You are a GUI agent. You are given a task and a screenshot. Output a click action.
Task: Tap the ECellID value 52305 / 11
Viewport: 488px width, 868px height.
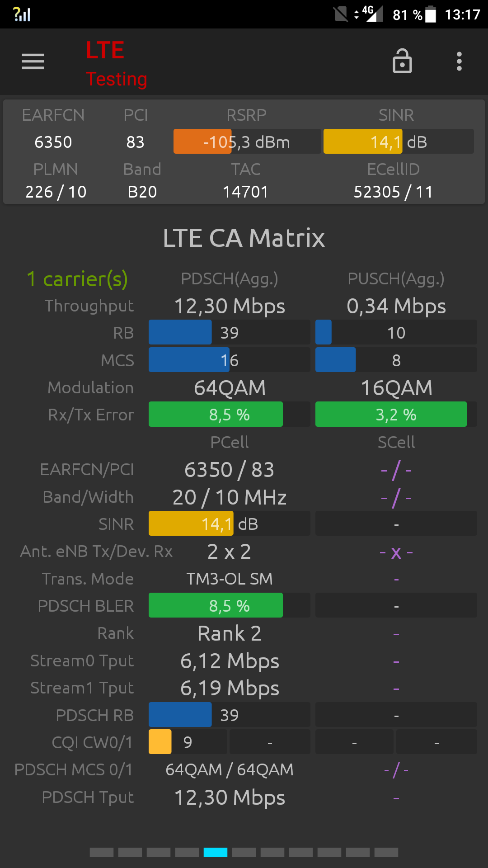393,192
